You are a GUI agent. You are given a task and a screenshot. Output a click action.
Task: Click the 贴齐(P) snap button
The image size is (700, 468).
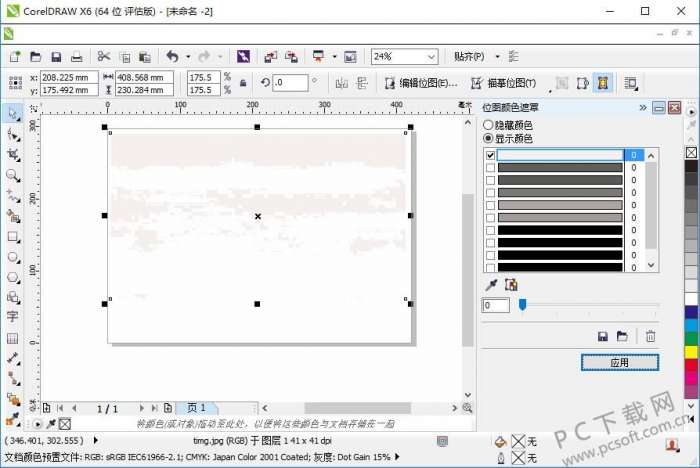tap(469, 57)
